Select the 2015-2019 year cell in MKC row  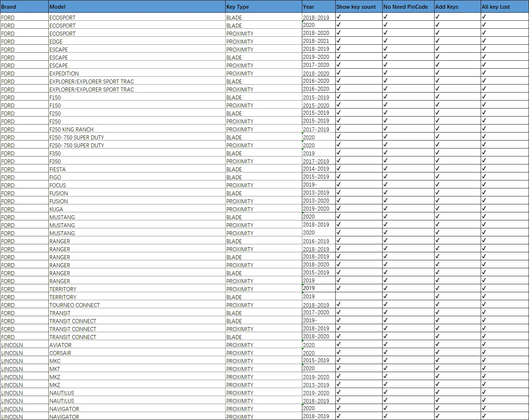[319, 360]
